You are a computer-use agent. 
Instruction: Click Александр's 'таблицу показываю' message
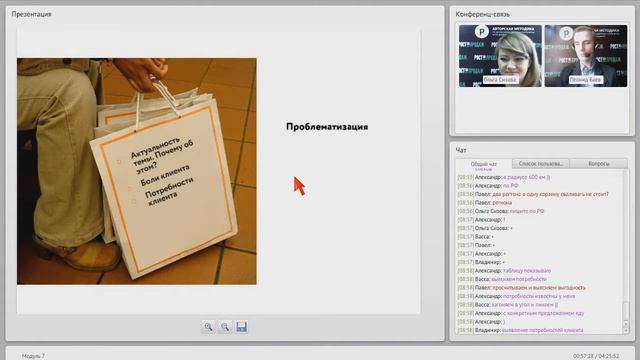(504, 271)
